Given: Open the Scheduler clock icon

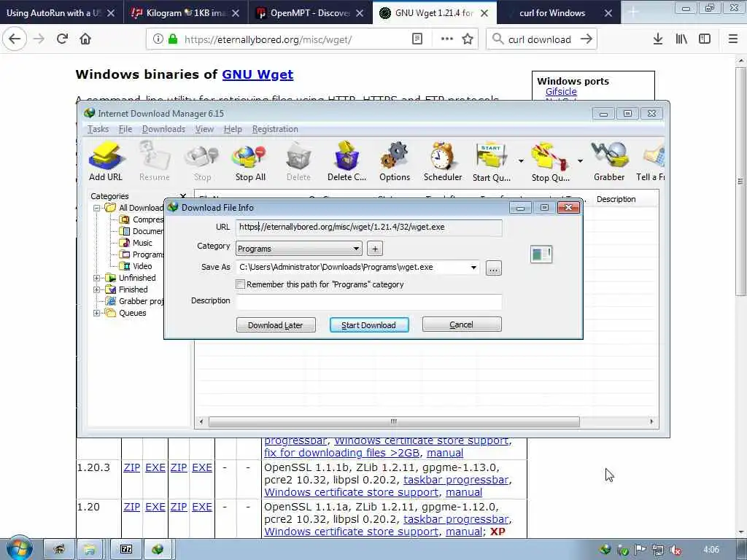Looking at the screenshot, I should pyautogui.click(x=443, y=161).
